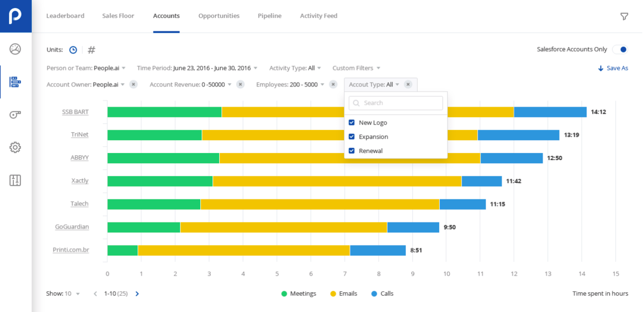Click Printi.com.br blue calls bar segment
Image resolution: width=644 pixels, height=312 pixels.
[378, 250]
